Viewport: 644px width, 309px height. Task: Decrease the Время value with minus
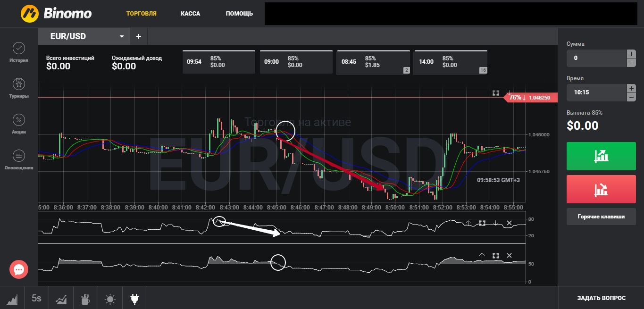point(631,97)
